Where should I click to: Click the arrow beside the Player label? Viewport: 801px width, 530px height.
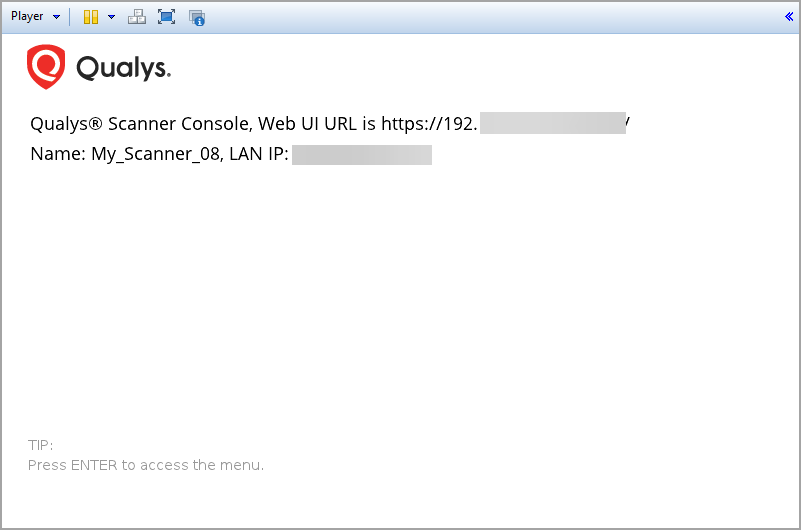click(56, 17)
